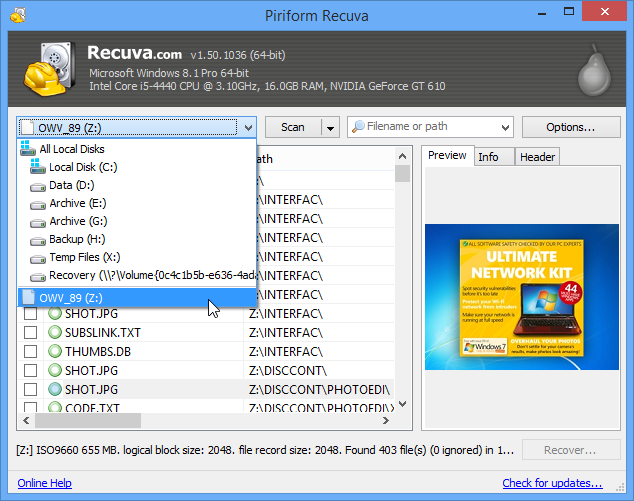634x501 pixels.
Task: Follow the Check for updates link
Action: [x=552, y=483]
